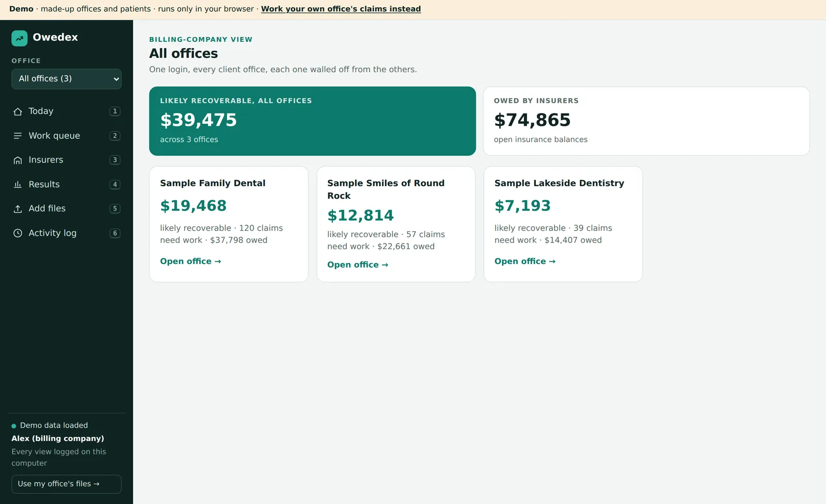Click 'Alex (billing company)' user label

58,438
